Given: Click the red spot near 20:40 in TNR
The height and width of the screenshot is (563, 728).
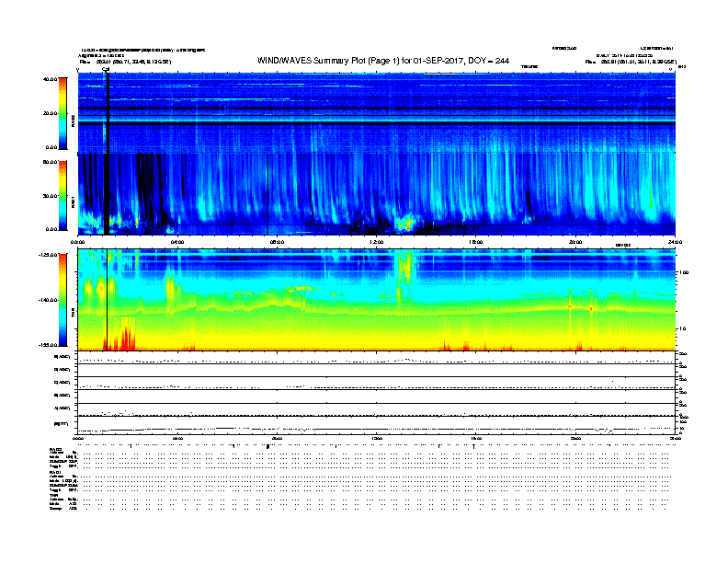Looking at the screenshot, I should tap(591, 308).
